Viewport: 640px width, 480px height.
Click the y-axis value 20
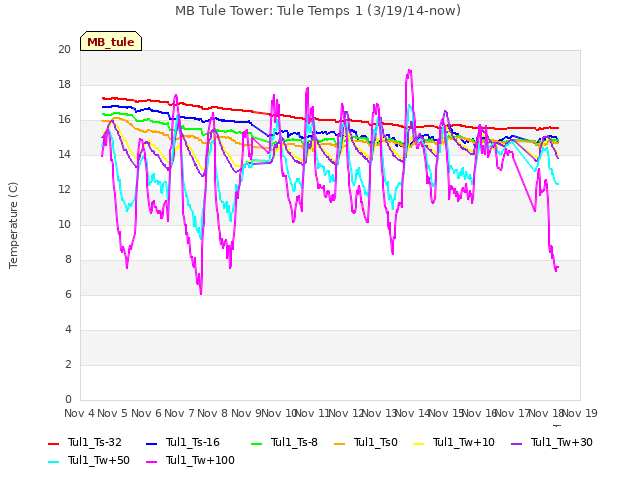point(64,49)
